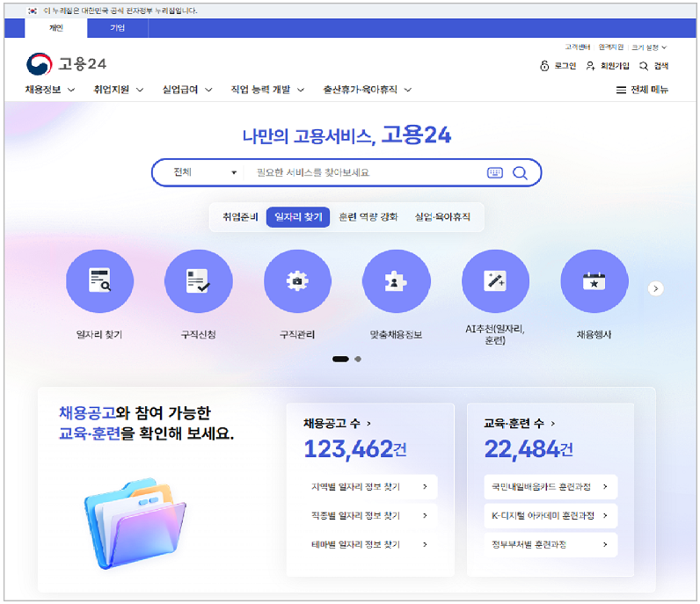The height and width of the screenshot is (604, 700).
Task: Open the virtual keyboard icon in search bar
Action: click(494, 173)
